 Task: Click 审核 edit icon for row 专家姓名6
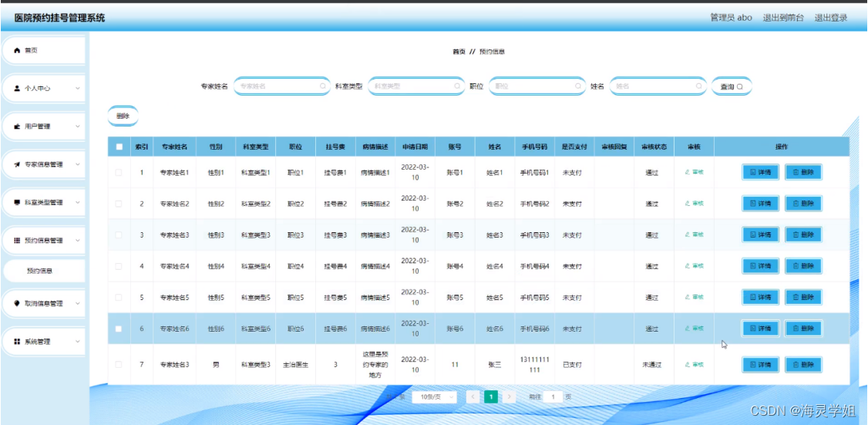688,328
